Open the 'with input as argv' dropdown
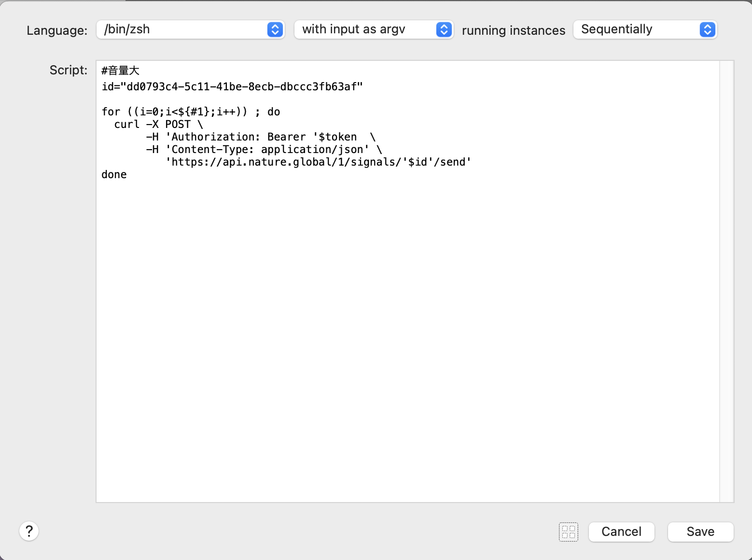This screenshot has width=752, height=560. click(374, 29)
